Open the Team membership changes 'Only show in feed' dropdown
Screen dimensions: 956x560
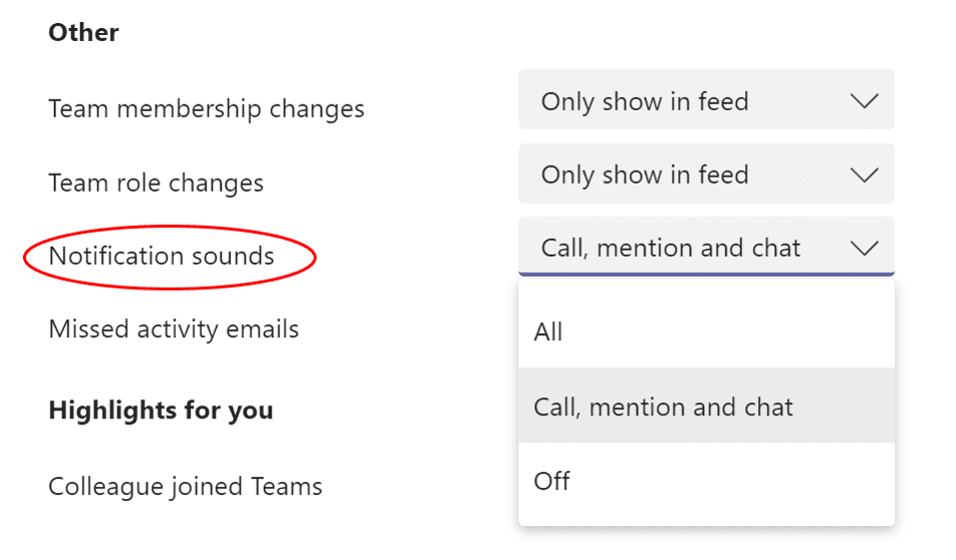pyautogui.click(x=706, y=100)
